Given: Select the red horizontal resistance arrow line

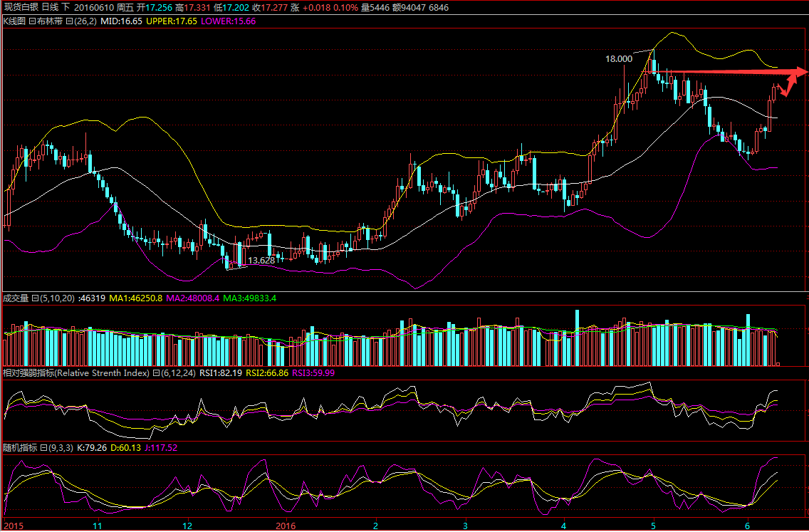Looking at the screenshot, I should (x=734, y=72).
